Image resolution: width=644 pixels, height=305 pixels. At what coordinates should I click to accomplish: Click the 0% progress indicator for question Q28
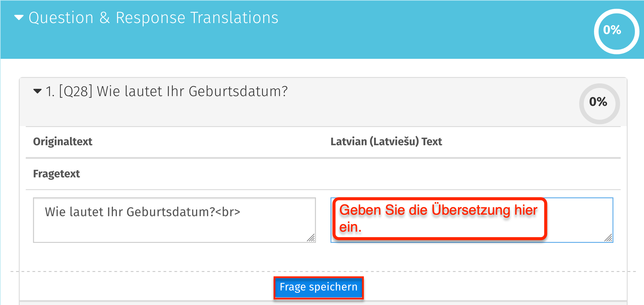599,103
